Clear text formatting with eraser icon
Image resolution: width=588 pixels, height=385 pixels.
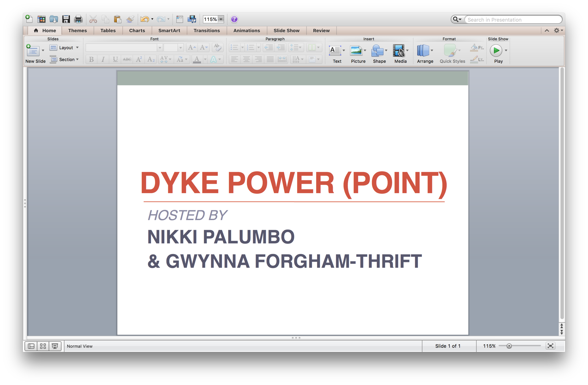[x=217, y=48]
